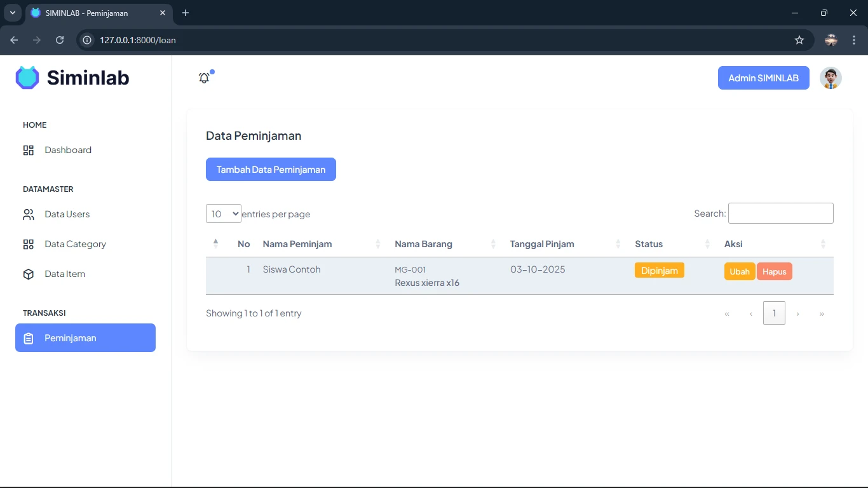Open the user avatar profile picture

click(x=831, y=78)
